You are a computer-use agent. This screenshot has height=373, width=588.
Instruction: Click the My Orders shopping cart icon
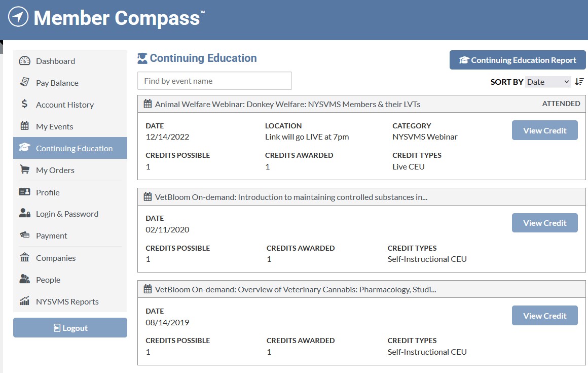pyautogui.click(x=24, y=169)
